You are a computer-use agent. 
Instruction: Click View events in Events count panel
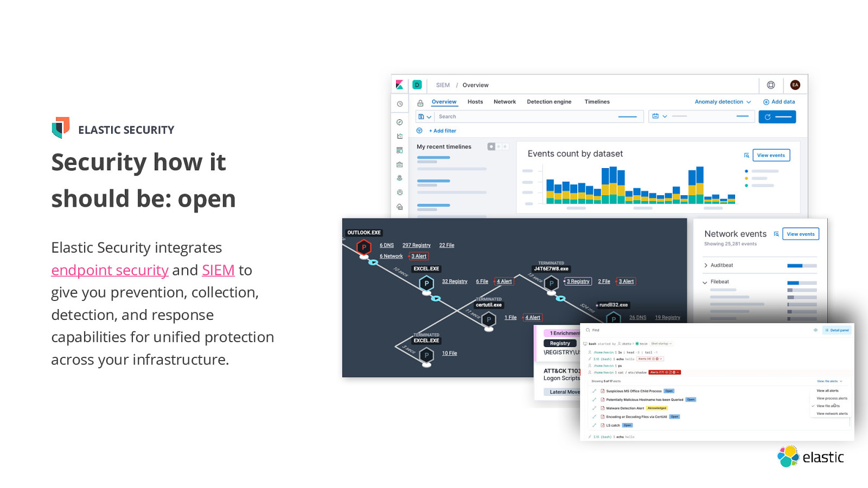tap(771, 155)
